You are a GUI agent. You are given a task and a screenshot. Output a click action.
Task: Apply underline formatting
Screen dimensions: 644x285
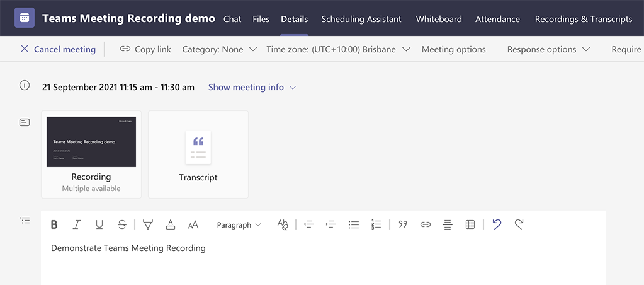pos(99,224)
